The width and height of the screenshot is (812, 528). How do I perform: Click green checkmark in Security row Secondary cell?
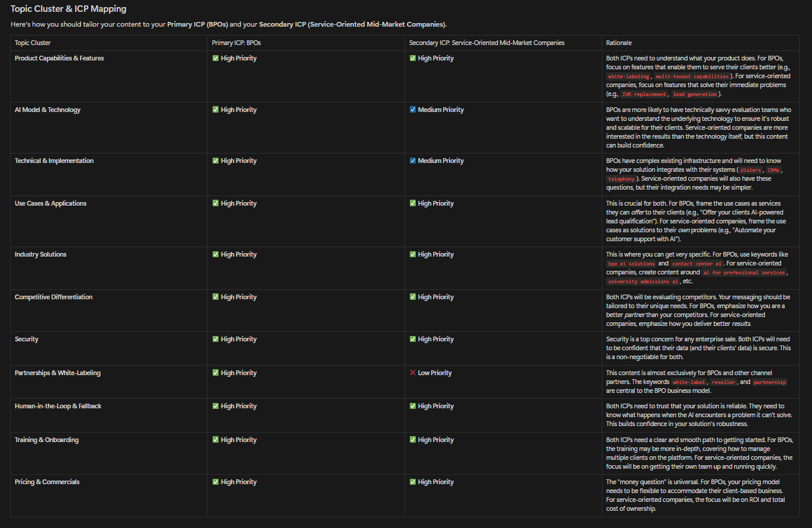click(413, 339)
